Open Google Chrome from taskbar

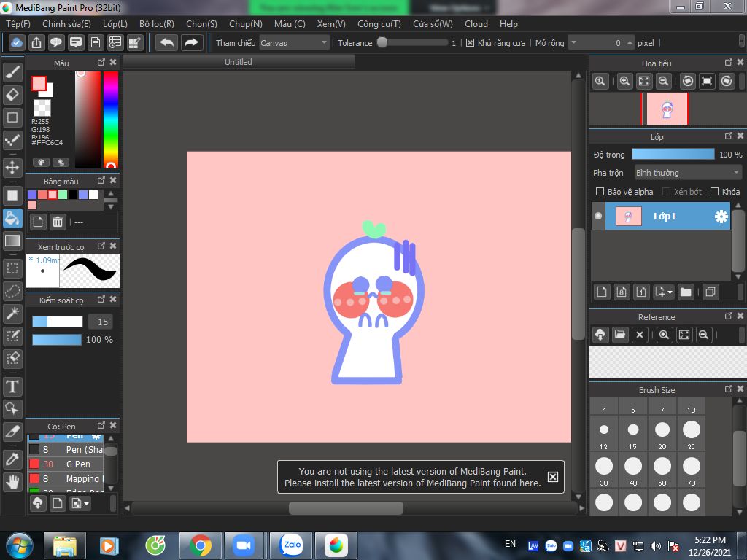coord(200,545)
